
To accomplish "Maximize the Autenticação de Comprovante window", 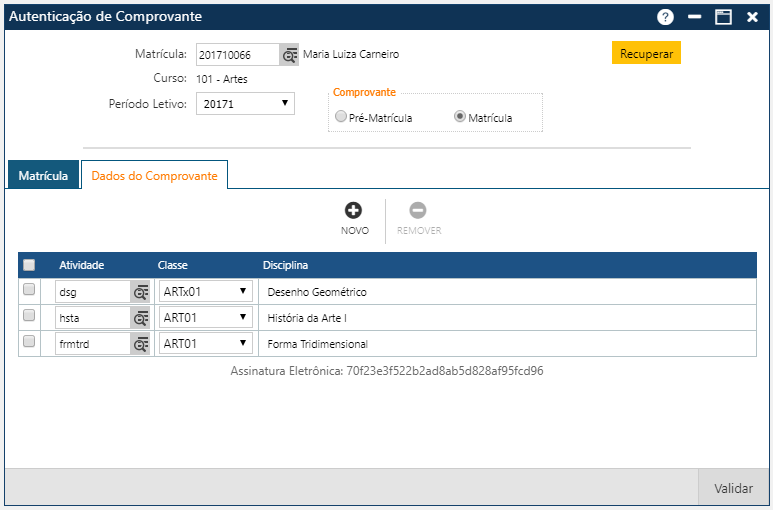I will 723,17.
